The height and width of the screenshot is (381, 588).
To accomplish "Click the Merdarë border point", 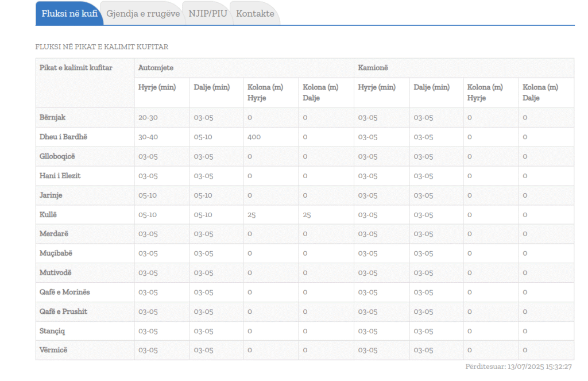I will coord(54,234).
